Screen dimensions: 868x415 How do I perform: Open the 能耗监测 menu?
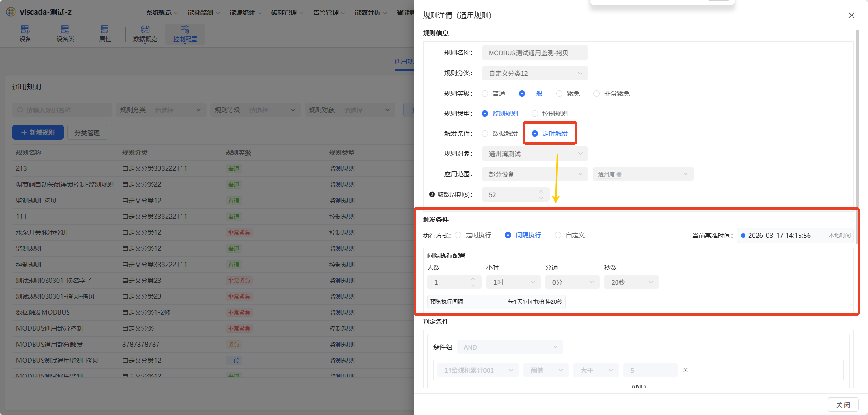pos(204,12)
